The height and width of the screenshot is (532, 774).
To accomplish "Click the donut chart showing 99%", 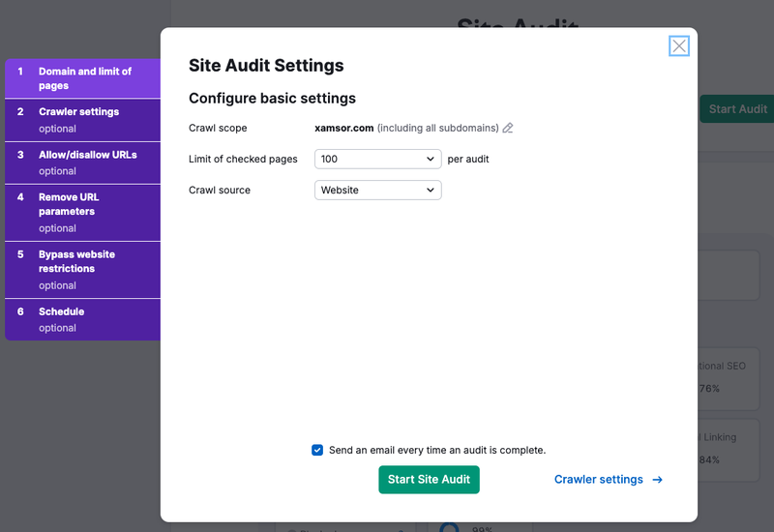I will pos(448,527).
